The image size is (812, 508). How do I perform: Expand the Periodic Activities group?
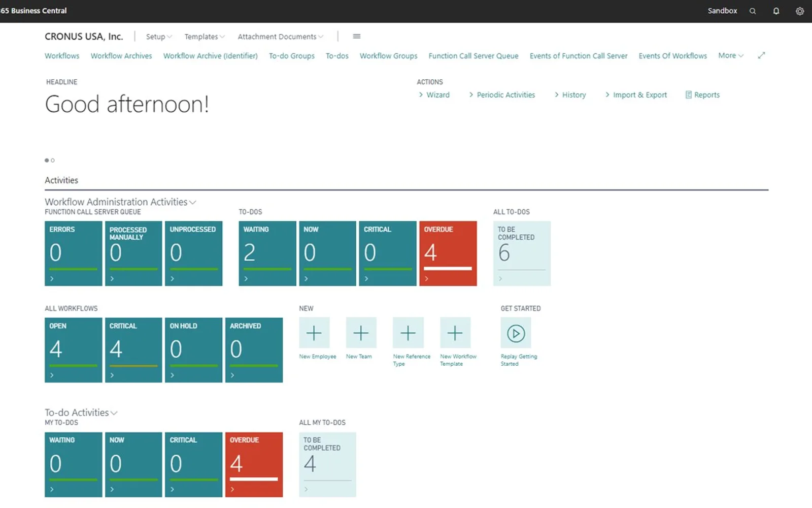coord(502,94)
